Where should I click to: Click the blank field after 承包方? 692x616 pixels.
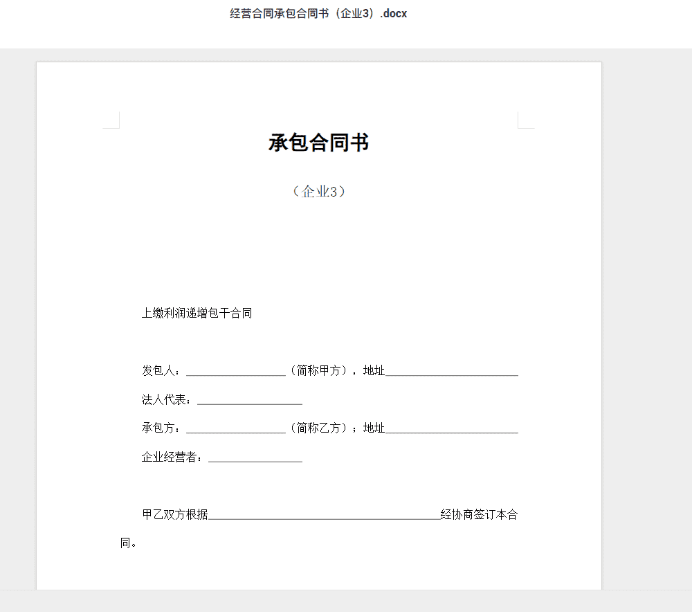236,429
